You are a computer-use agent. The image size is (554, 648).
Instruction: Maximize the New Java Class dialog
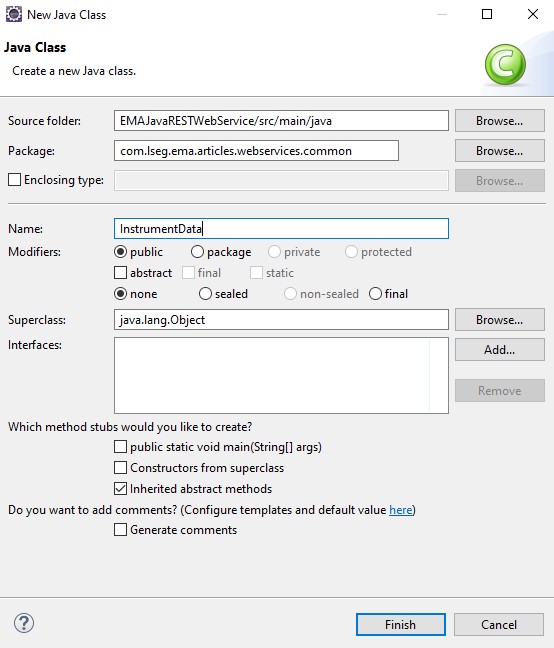click(x=487, y=14)
